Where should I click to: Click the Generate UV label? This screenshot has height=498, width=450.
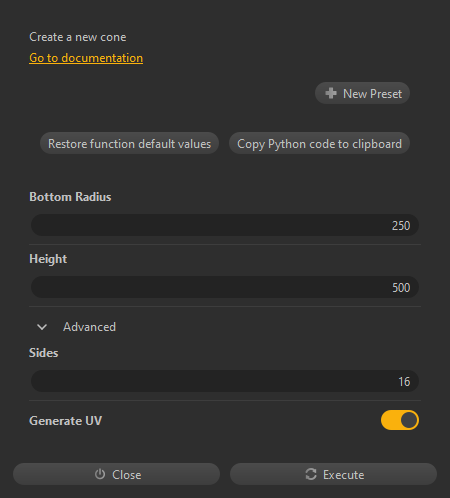tap(65, 421)
